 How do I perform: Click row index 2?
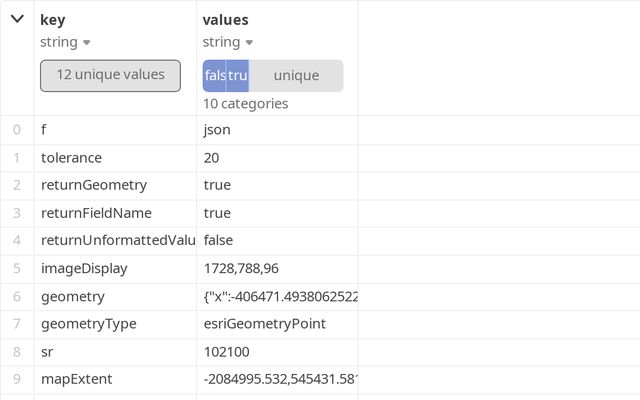(16, 185)
